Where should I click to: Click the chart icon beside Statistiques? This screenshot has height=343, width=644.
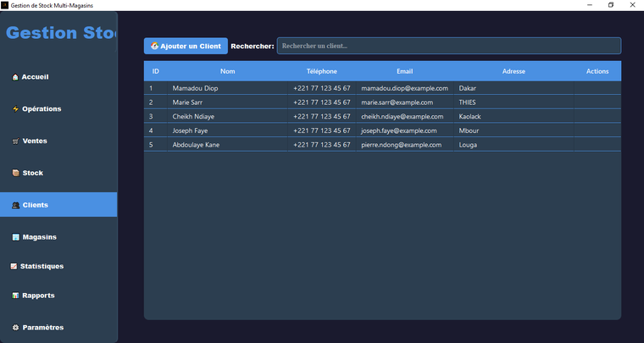(x=14, y=267)
